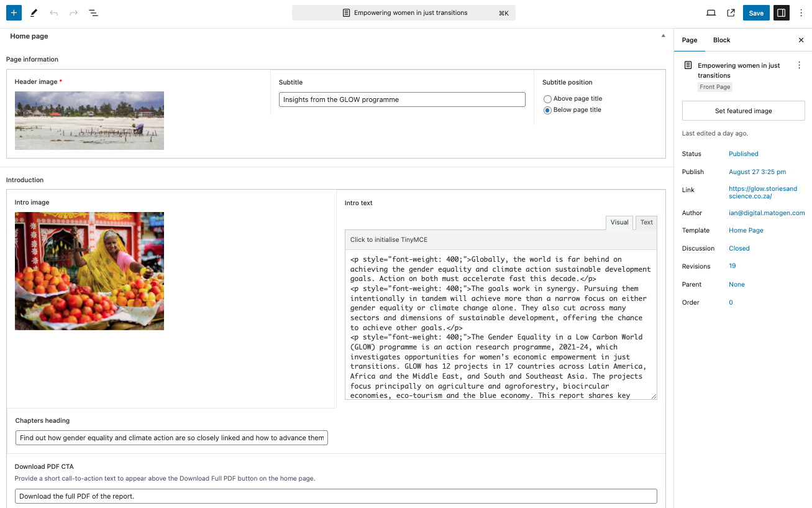Select Below page title radio option
812x508 pixels.
click(x=547, y=110)
